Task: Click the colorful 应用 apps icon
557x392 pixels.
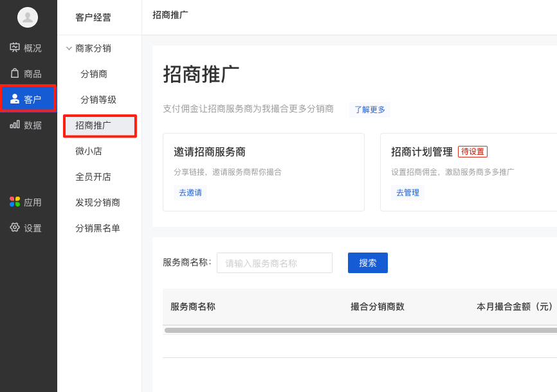Action: tap(15, 202)
